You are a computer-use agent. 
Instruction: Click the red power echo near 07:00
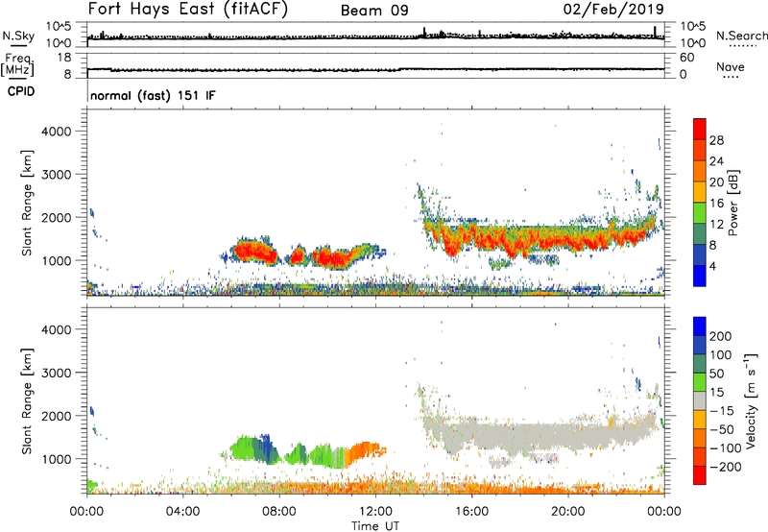[x=252, y=253]
